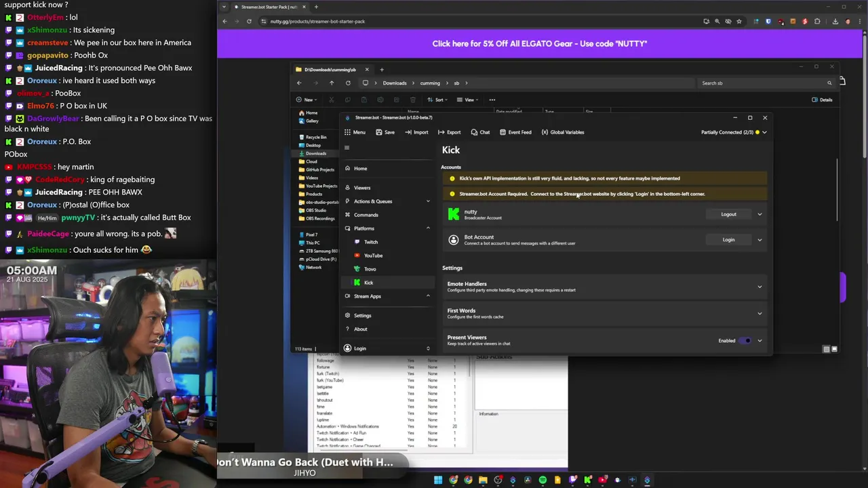
Task: Open the Sort dropdown in File Explorer
Action: [x=437, y=100]
